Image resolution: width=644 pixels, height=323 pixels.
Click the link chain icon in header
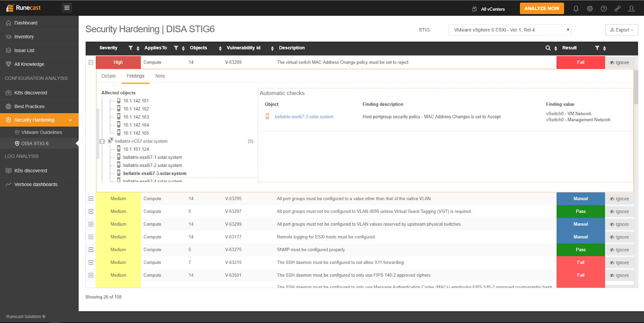[x=617, y=8]
